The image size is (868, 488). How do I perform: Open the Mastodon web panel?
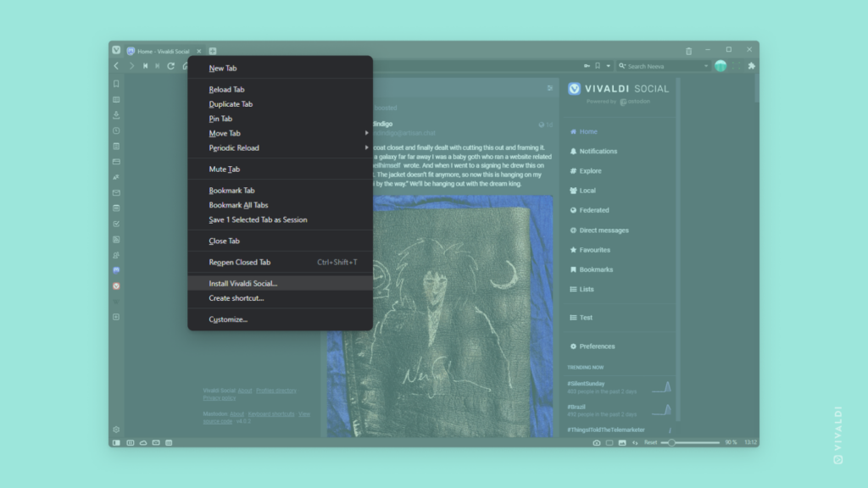click(116, 270)
